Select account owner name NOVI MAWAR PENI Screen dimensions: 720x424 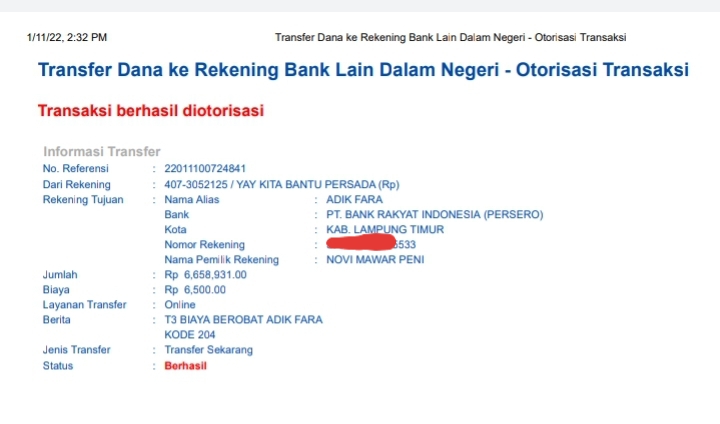click(x=375, y=260)
